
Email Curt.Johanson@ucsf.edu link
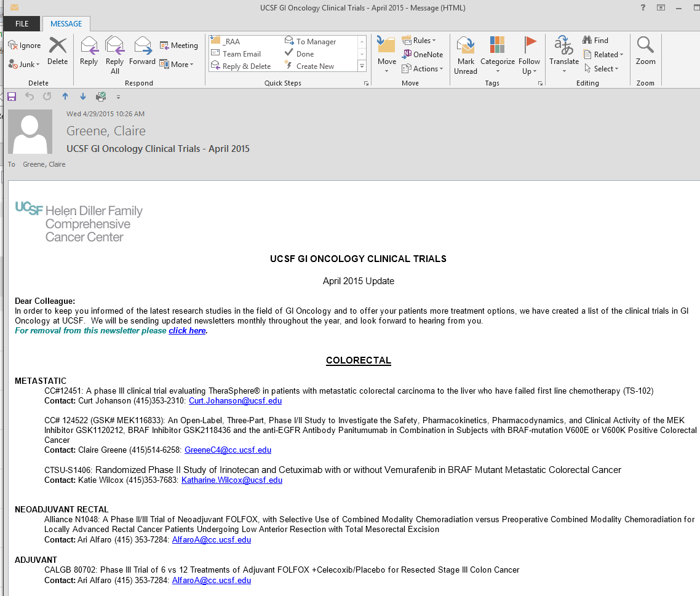click(x=235, y=401)
